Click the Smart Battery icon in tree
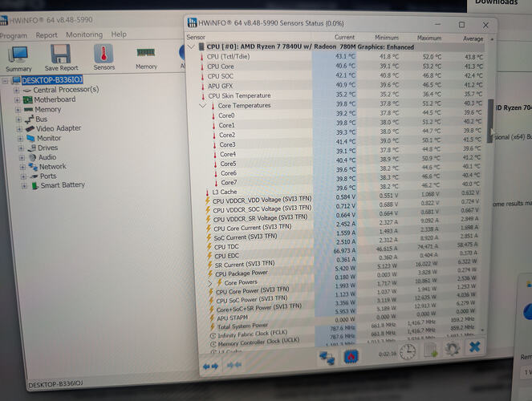The height and width of the screenshot is (401, 532). click(35, 186)
